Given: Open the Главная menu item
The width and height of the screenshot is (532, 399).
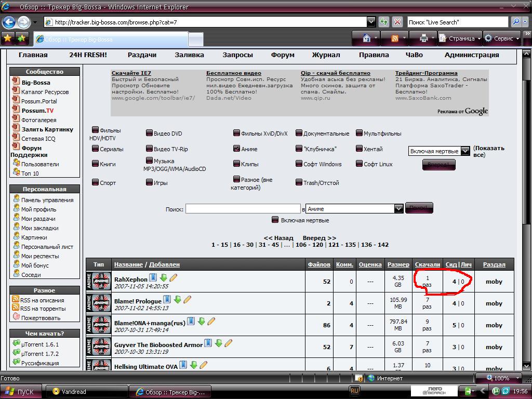Looking at the screenshot, I should coord(33,55).
